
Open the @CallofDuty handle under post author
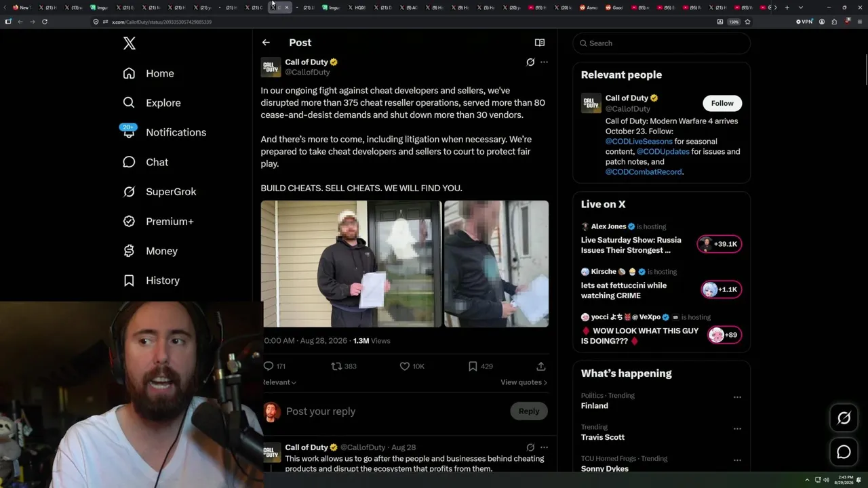[x=307, y=73]
